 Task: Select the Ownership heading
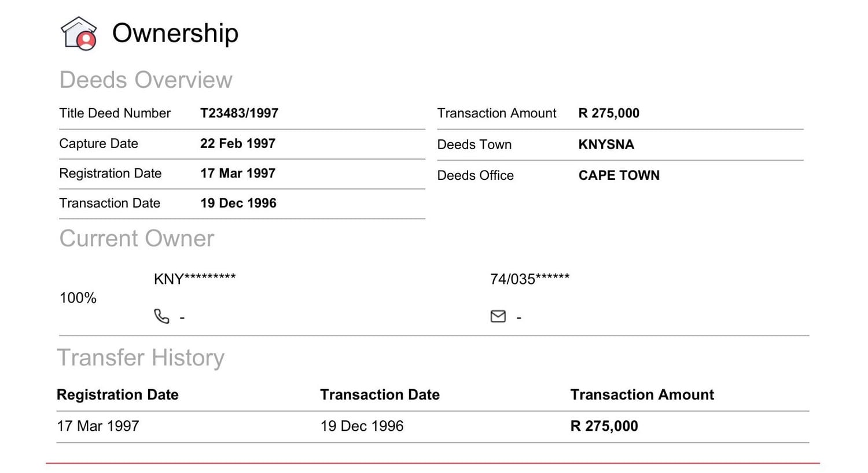pos(175,33)
